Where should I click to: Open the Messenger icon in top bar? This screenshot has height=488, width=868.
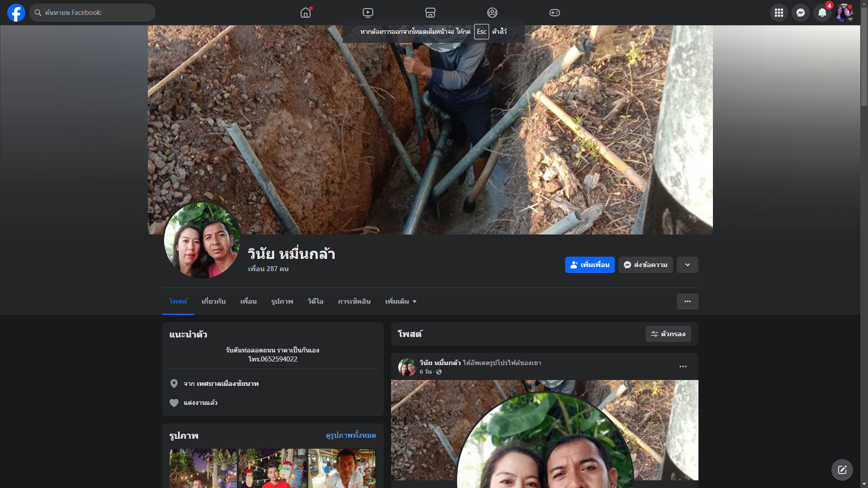click(800, 13)
